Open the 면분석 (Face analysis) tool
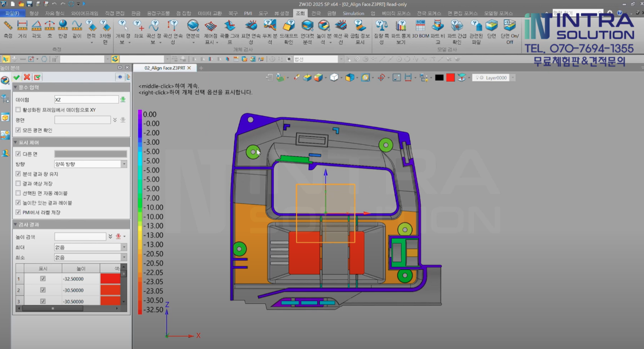 pyautogui.click(x=193, y=29)
